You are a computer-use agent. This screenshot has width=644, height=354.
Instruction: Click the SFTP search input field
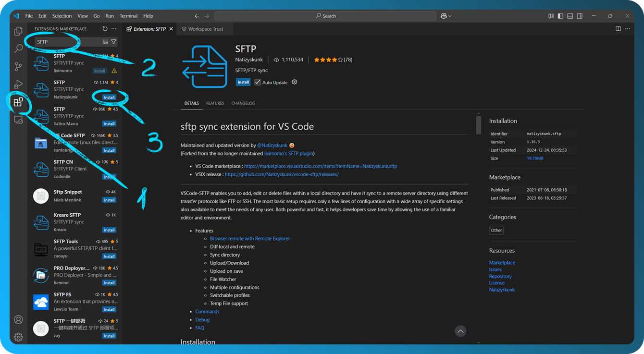(62, 42)
